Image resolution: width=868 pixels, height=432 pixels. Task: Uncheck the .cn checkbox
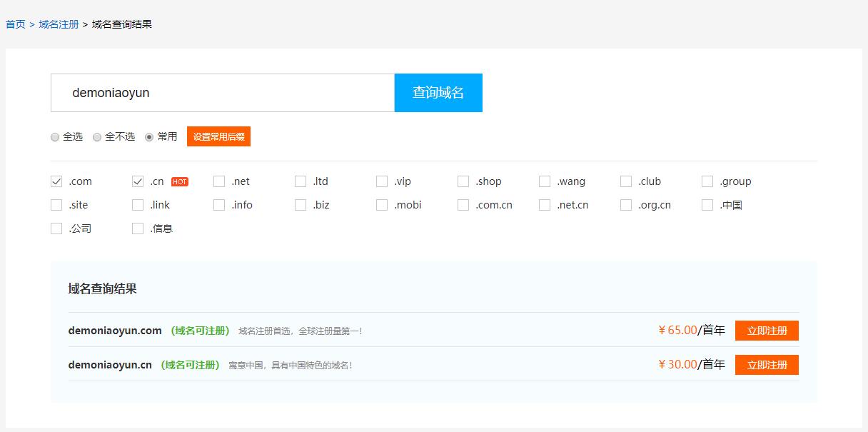[x=138, y=181]
